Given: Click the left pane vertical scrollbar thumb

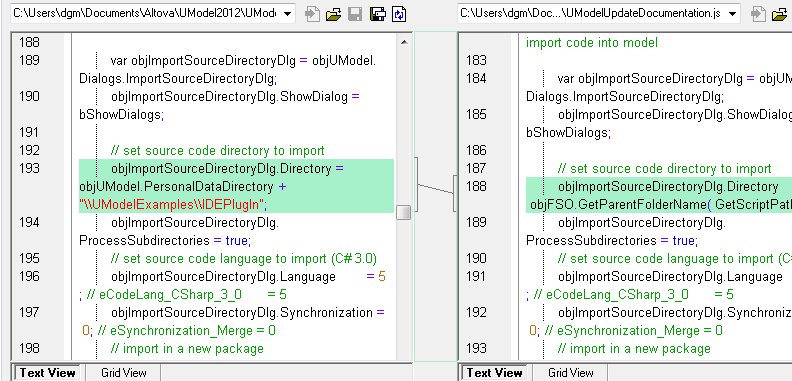Looking at the screenshot, I should click(x=404, y=212).
